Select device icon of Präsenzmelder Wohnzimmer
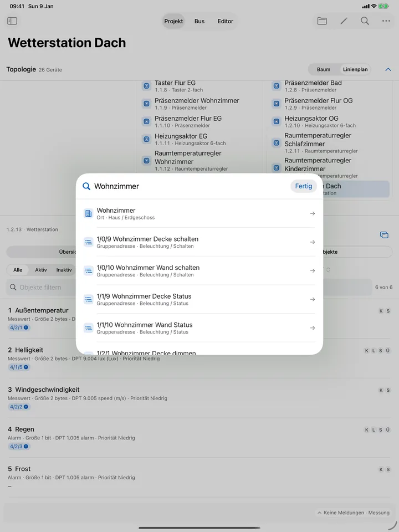 146,104
